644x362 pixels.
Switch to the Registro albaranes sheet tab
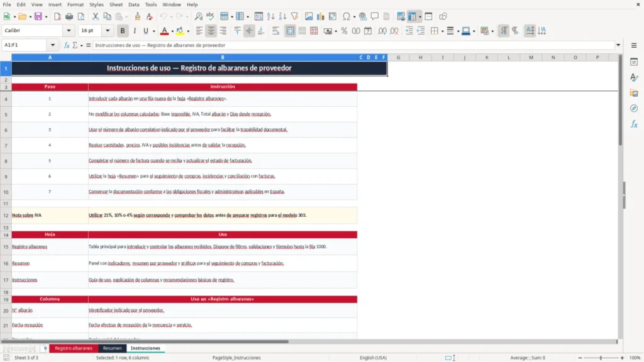pyautogui.click(x=74, y=348)
